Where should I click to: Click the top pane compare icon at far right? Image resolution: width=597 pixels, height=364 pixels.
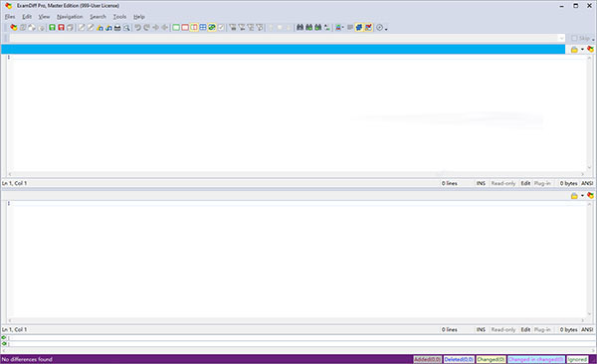click(590, 49)
